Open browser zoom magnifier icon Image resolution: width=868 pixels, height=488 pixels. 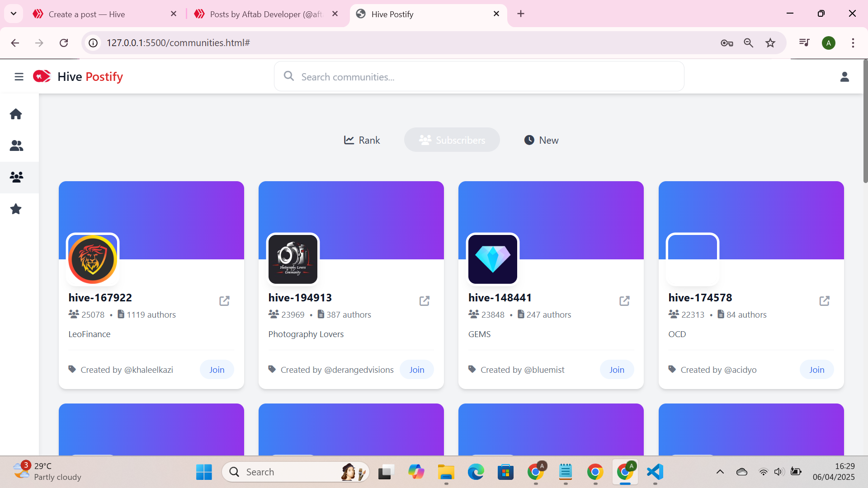click(x=749, y=43)
